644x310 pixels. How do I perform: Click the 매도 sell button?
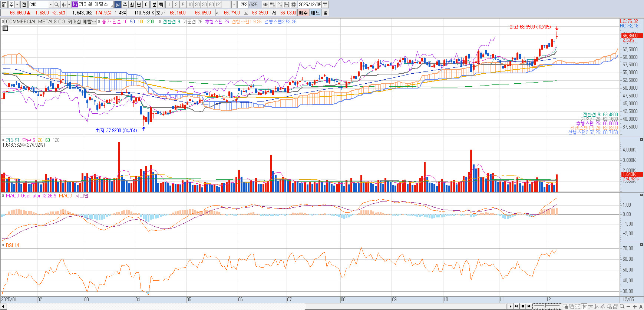point(315,13)
